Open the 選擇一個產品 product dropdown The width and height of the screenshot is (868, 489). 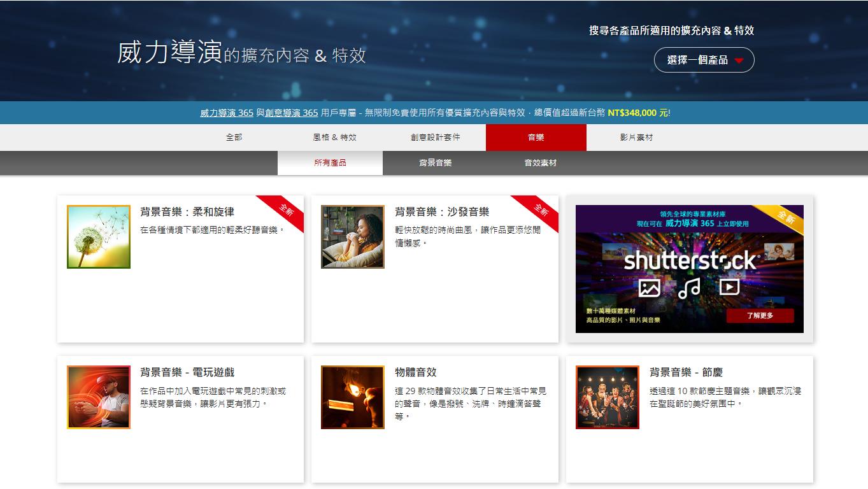704,60
